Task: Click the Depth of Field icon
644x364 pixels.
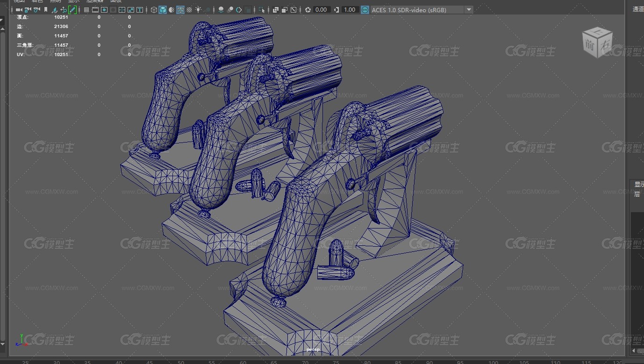Action: pyautogui.click(x=248, y=9)
